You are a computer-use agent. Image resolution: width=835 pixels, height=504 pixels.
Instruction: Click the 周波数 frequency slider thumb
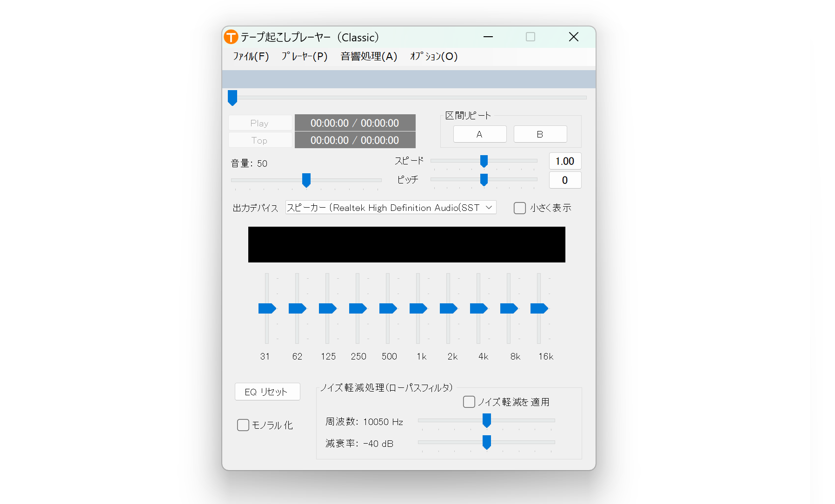[x=487, y=420]
